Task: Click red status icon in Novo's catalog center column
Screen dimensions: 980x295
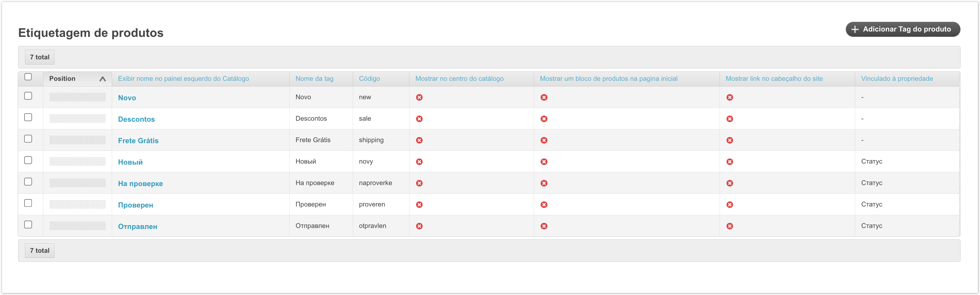Action: (x=419, y=97)
